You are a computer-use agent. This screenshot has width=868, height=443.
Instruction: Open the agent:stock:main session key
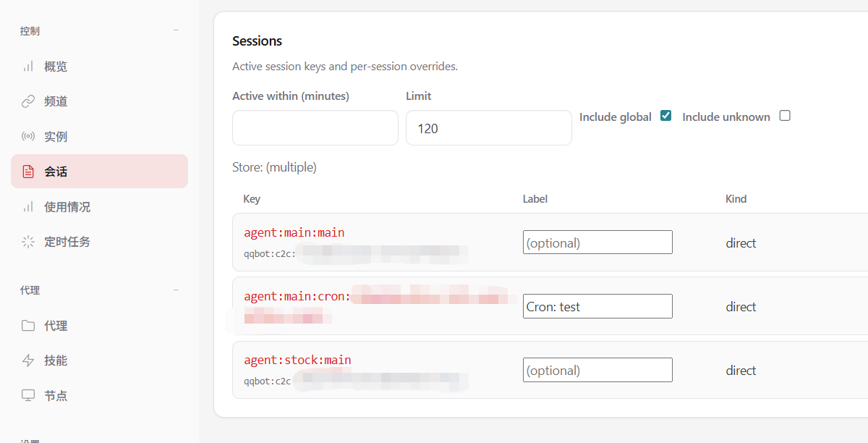pos(297,360)
